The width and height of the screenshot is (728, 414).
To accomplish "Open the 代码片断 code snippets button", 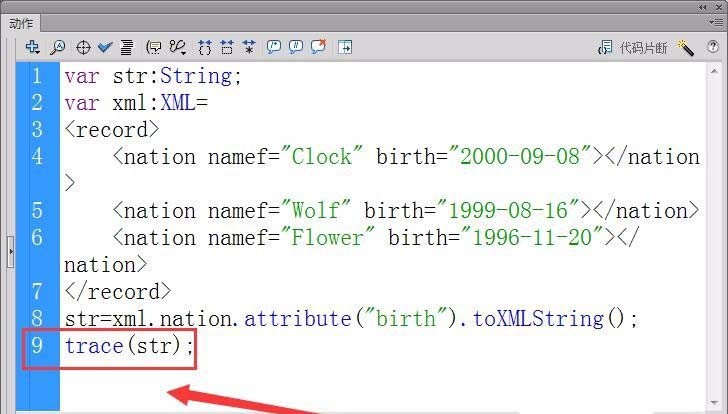I will (633, 47).
